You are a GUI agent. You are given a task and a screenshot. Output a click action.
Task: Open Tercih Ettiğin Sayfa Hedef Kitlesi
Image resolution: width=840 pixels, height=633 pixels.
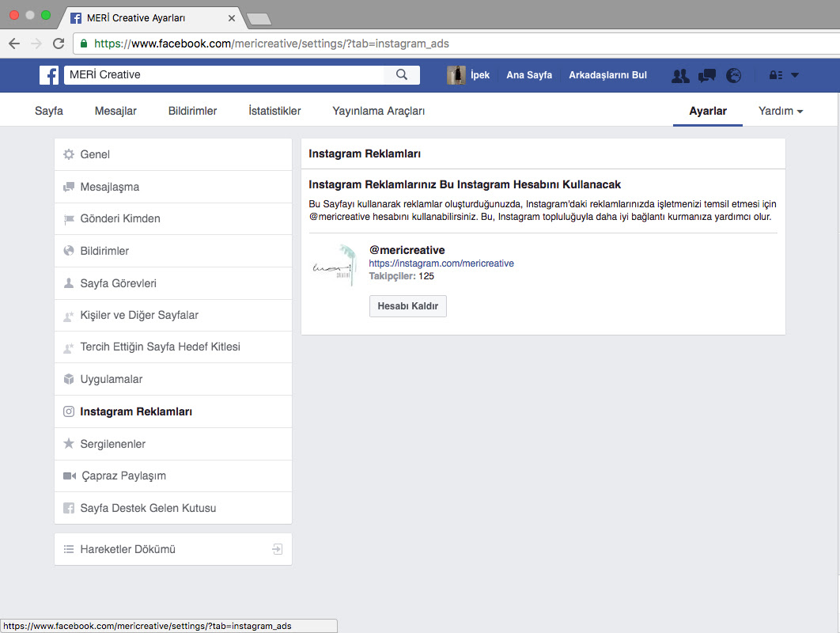[173, 347]
